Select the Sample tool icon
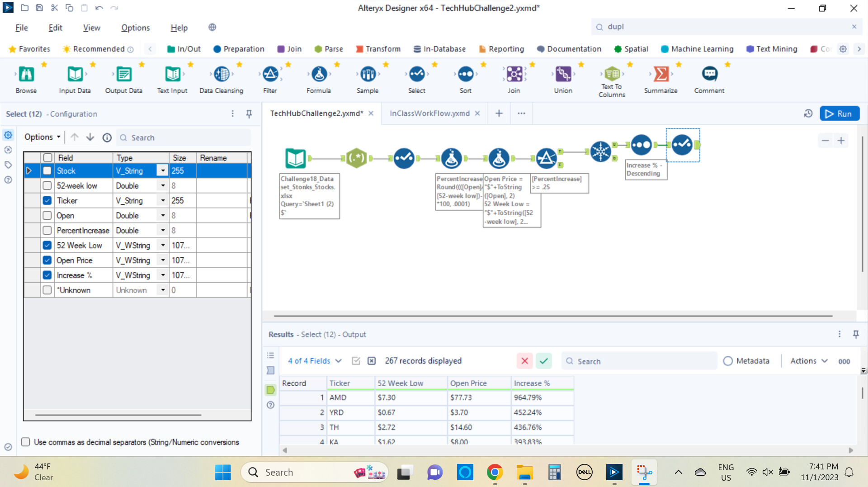The height and width of the screenshot is (487, 868). pos(368,74)
